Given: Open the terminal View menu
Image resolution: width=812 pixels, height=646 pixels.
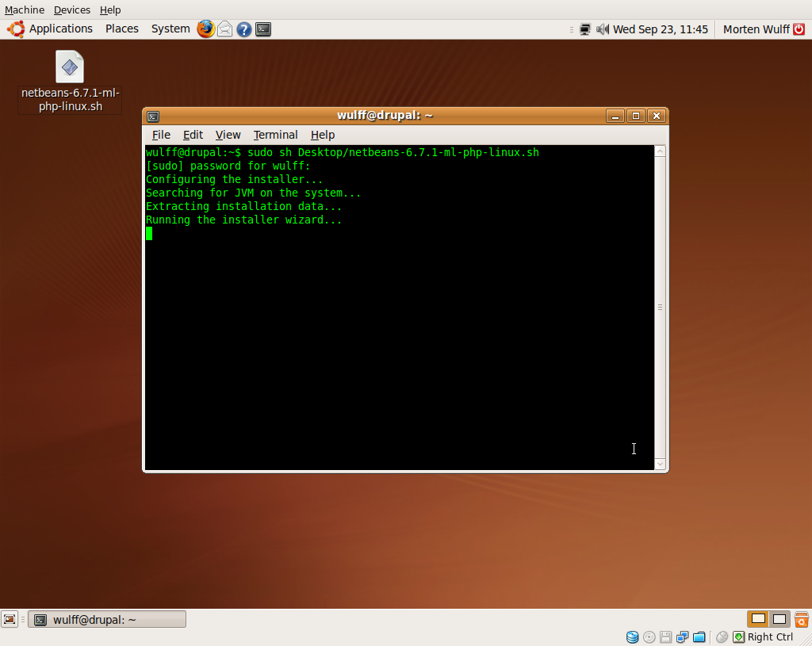Looking at the screenshot, I should (x=228, y=135).
